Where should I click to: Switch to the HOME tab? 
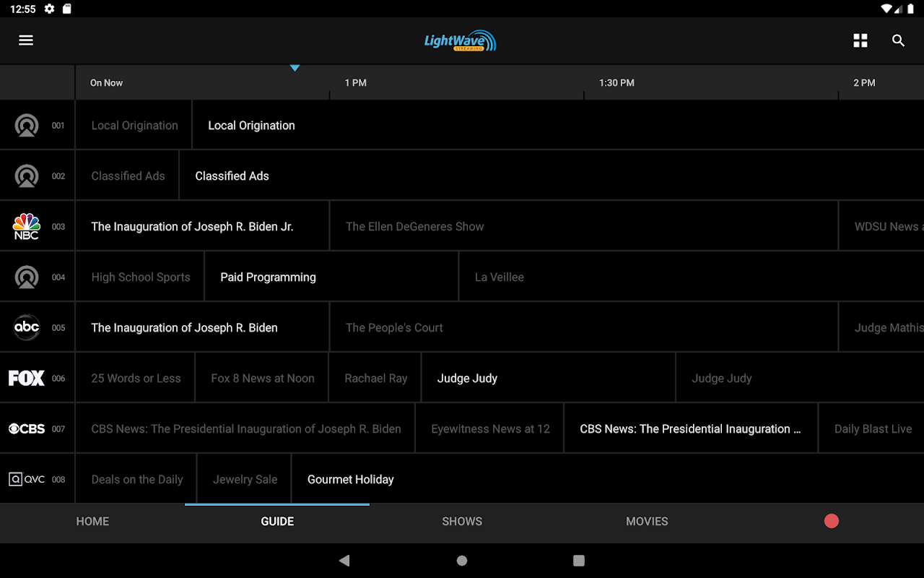(92, 522)
